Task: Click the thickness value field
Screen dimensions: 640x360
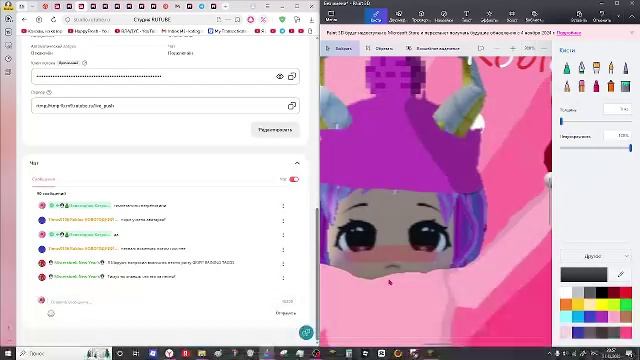Action: click(x=617, y=109)
